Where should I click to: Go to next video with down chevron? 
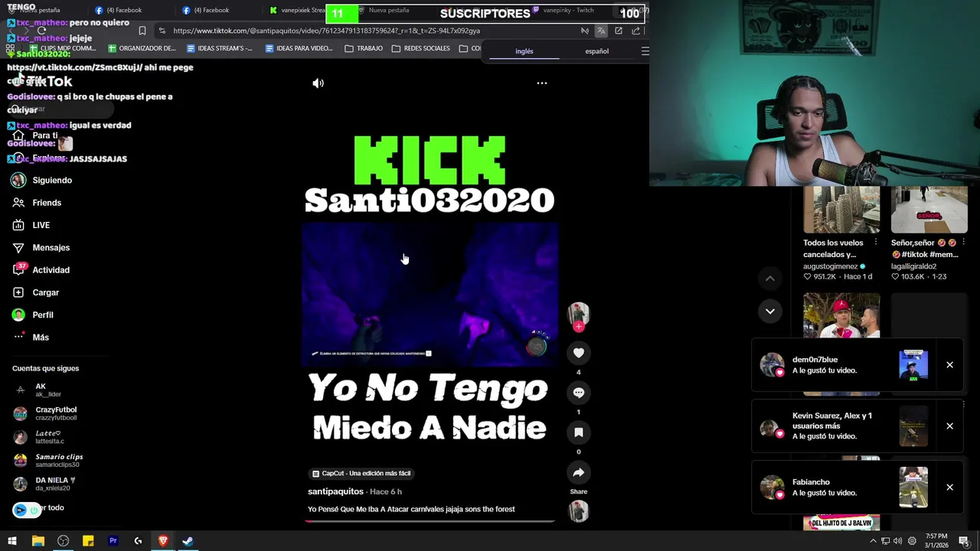(x=769, y=311)
